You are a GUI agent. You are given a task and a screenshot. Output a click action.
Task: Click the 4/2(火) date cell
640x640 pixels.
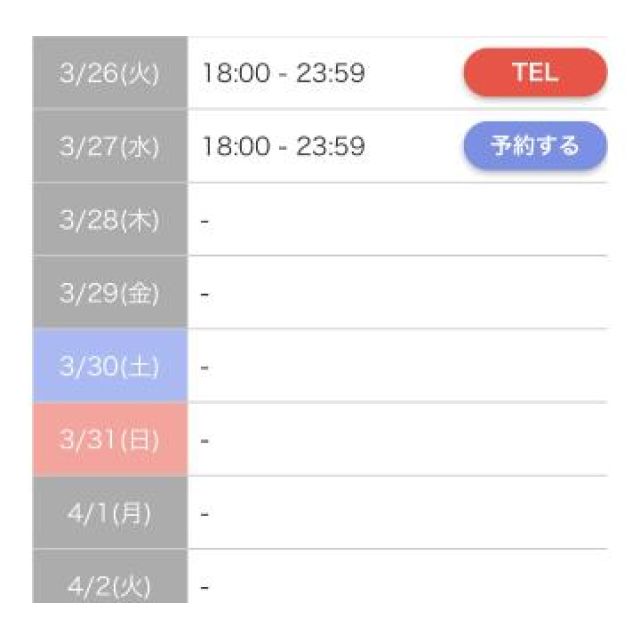[110, 585]
